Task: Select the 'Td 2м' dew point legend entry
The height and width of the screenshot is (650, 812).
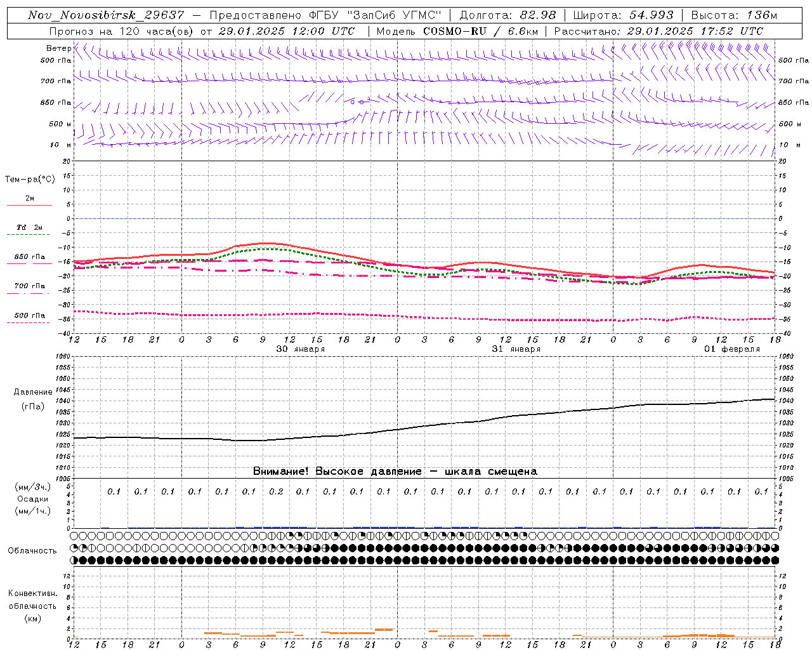Action: (30, 227)
